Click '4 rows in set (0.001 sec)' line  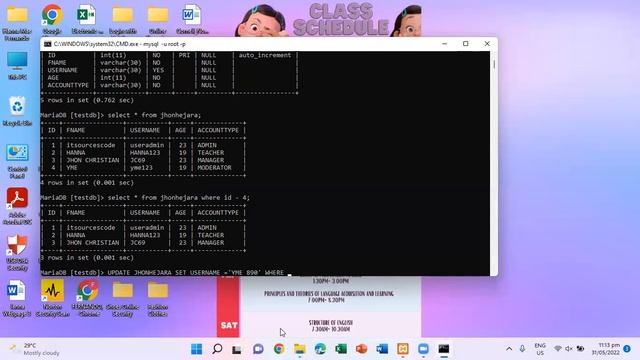click(87, 182)
